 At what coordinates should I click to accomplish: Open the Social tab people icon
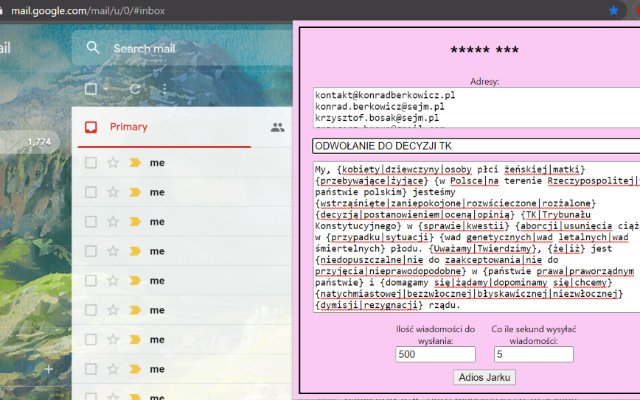click(x=278, y=127)
